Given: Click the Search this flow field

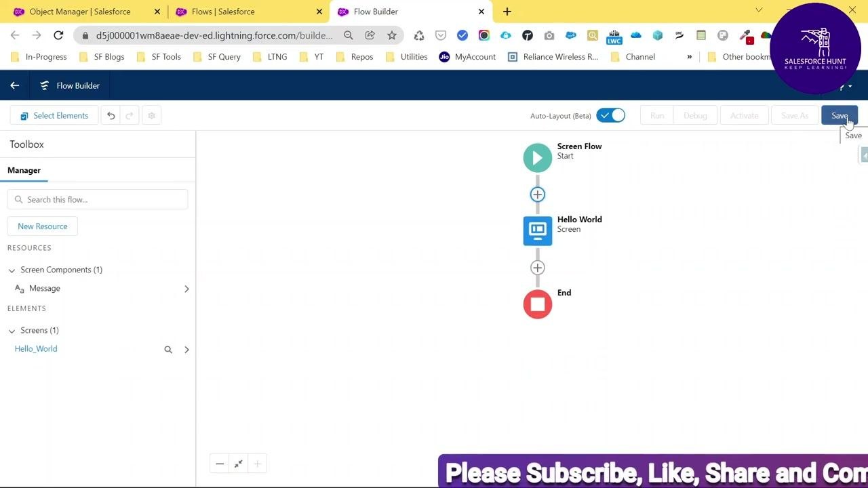Looking at the screenshot, I should [98, 199].
